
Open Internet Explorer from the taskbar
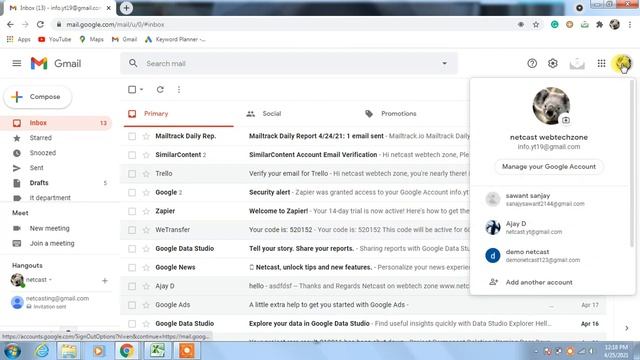tap(42, 351)
